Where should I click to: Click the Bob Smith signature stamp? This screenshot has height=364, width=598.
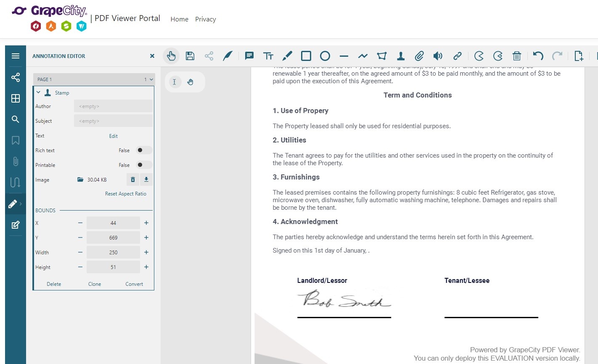[344, 299]
